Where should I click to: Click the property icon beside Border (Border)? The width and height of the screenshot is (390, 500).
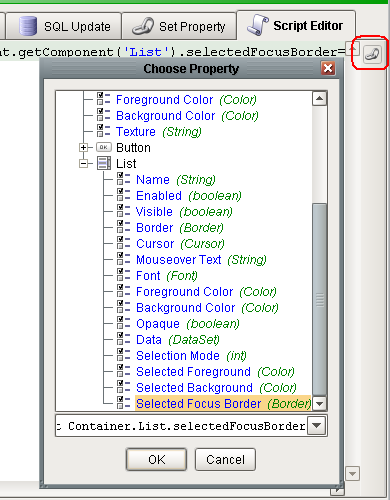point(123,227)
